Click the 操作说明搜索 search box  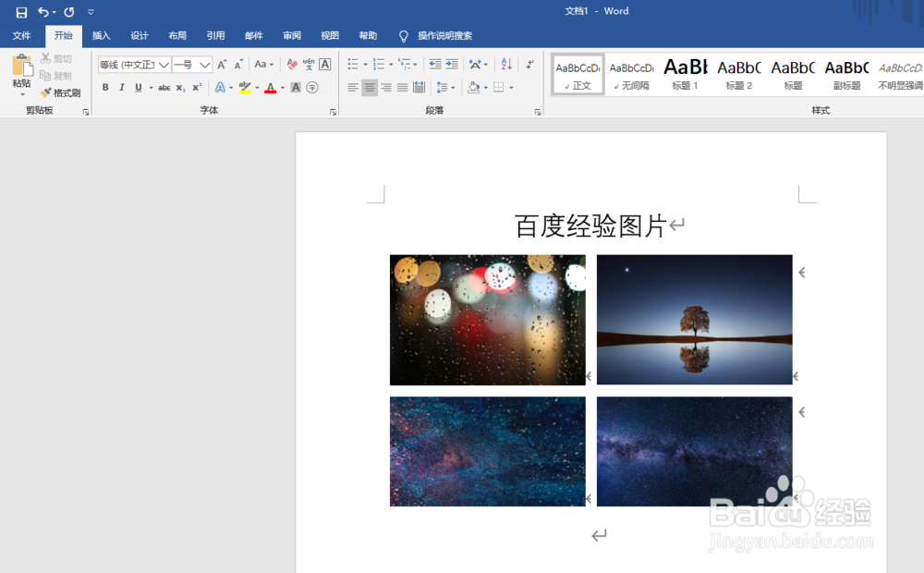[x=444, y=35]
